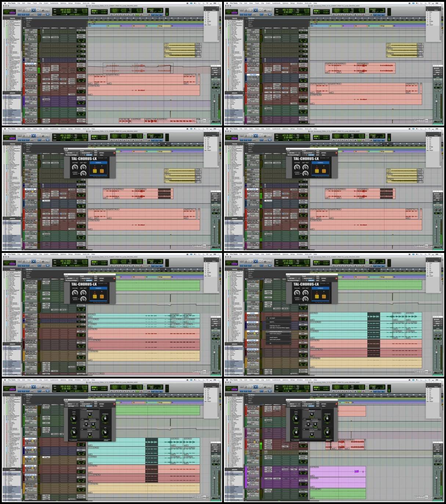Select Bridge entry in Memory Locations, 2:42.584 frame

(209, 22)
